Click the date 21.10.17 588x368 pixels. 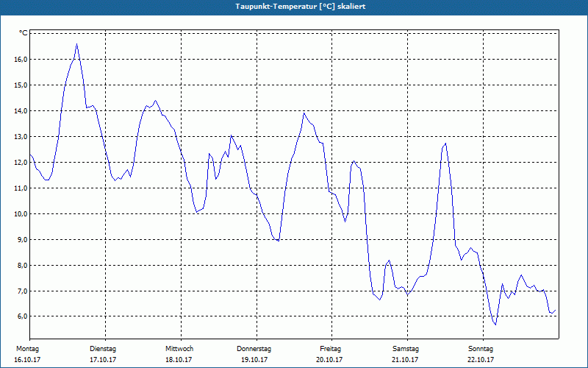405,360
